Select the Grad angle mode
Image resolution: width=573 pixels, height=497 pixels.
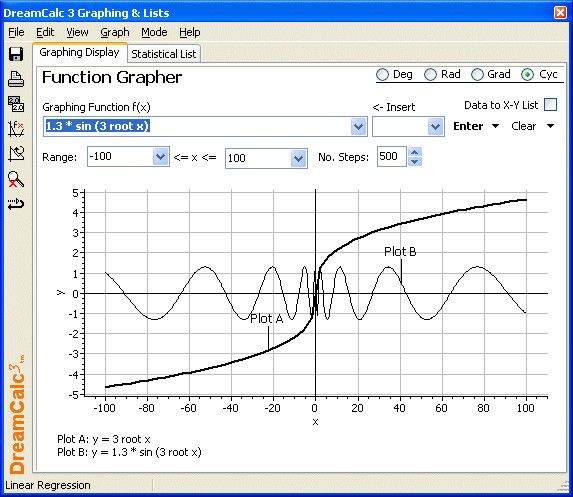click(477, 75)
